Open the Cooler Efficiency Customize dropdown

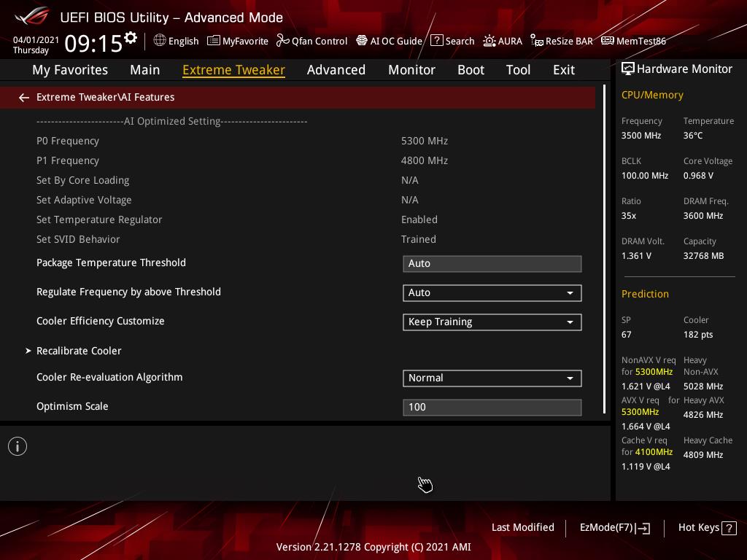[492, 322]
